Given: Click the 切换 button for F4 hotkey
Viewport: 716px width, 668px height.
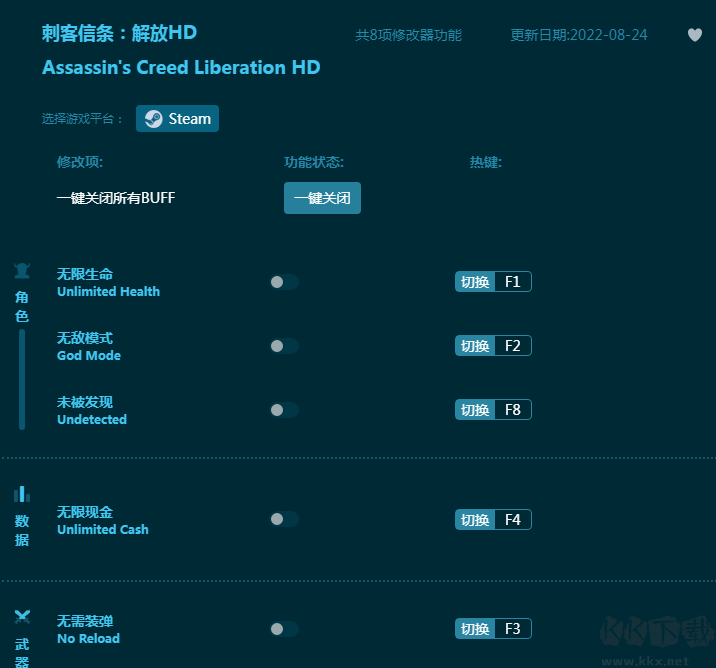Looking at the screenshot, I should (x=475, y=520).
